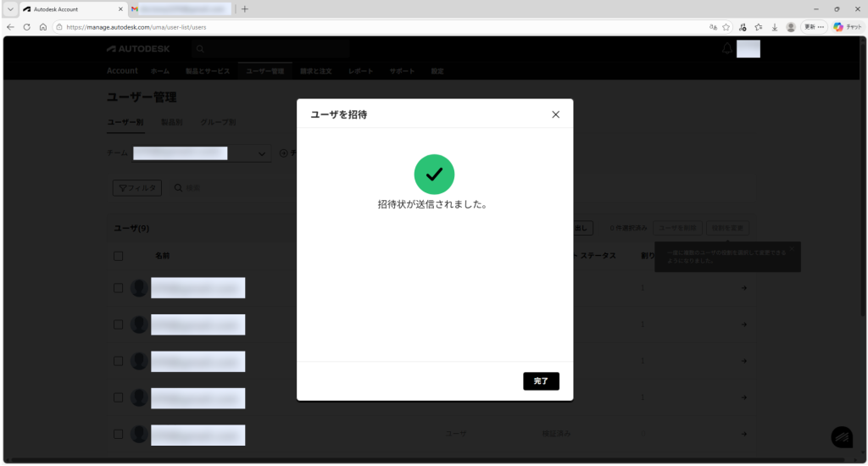Toggle the select-all users checkbox
The image size is (868, 466).
click(119, 256)
